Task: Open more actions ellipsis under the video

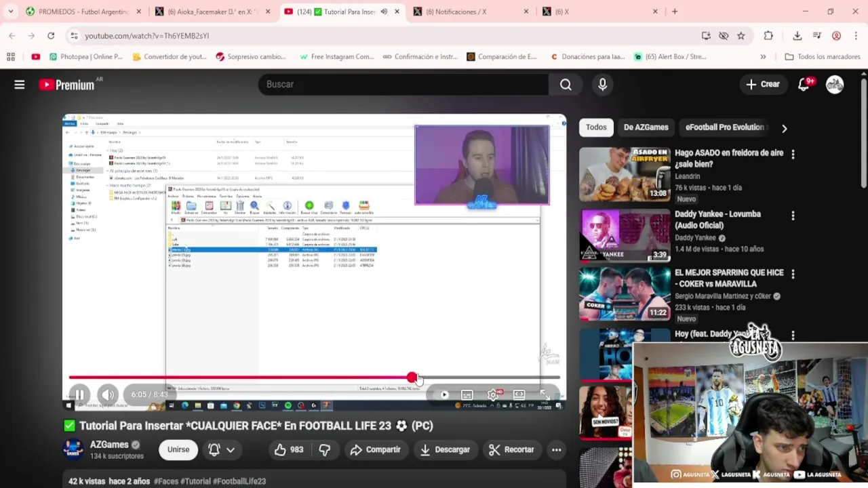Action: [556, 449]
